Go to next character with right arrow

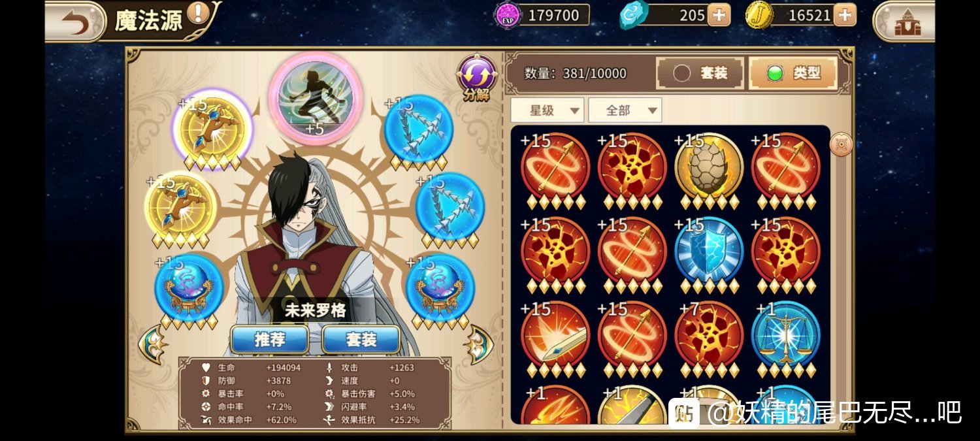coord(478,343)
